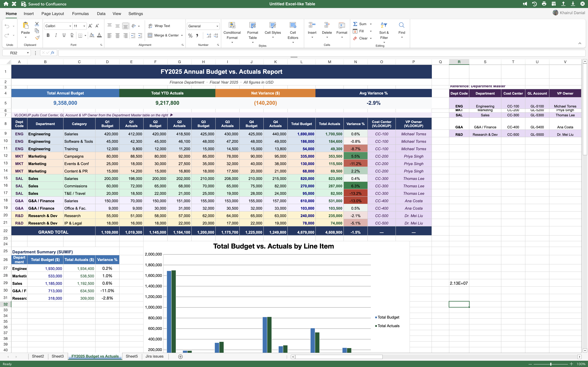Open the Cell Editors tool
The image size is (588, 367).
[293, 33]
